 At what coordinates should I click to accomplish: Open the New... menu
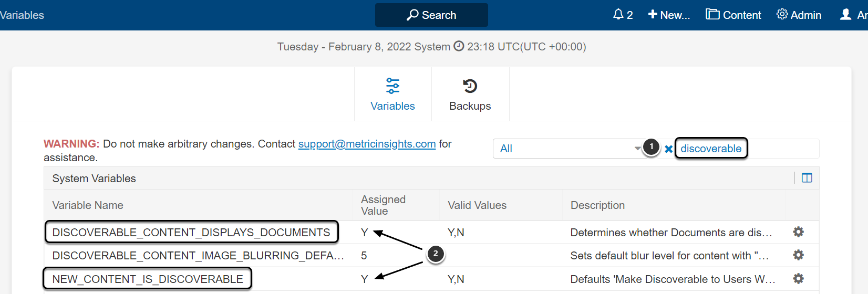(x=669, y=15)
